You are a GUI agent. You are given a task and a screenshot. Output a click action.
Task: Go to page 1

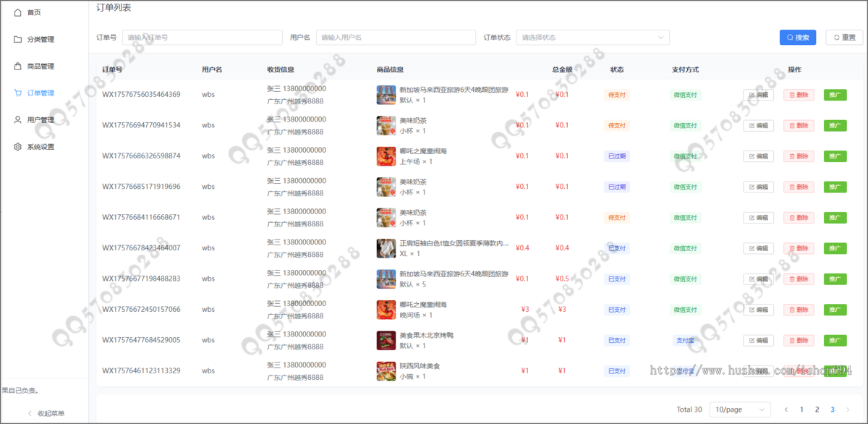click(x=801, y=410)
